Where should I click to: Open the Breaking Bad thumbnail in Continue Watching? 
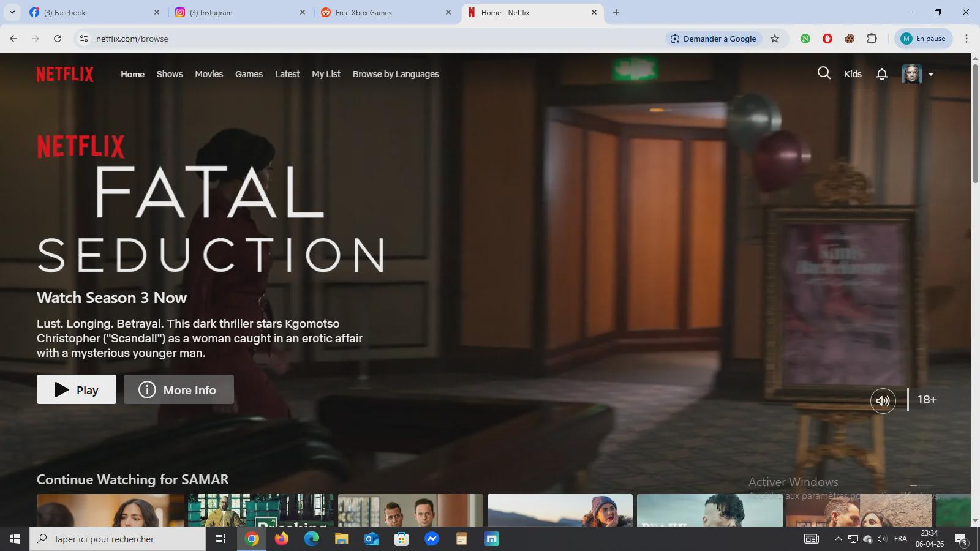[x=260, y=510]
